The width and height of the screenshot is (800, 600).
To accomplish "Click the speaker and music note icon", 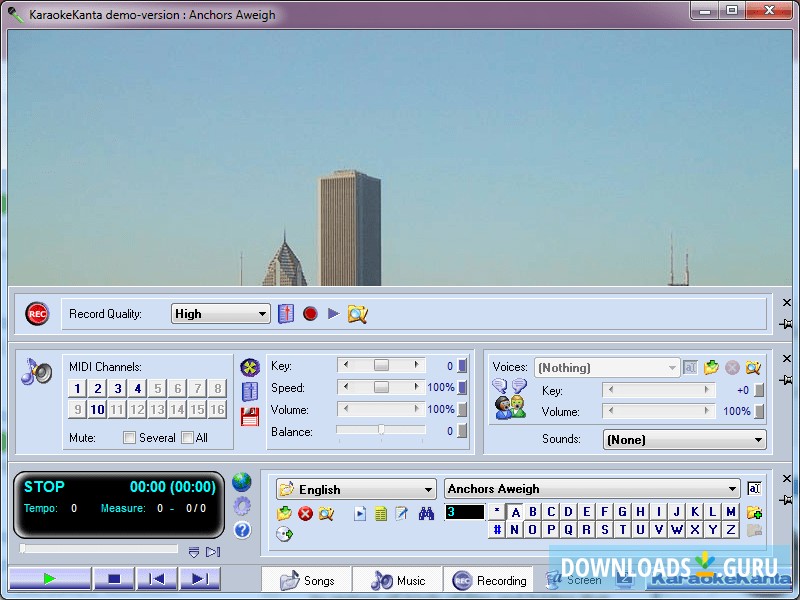I will pos(37,372).
